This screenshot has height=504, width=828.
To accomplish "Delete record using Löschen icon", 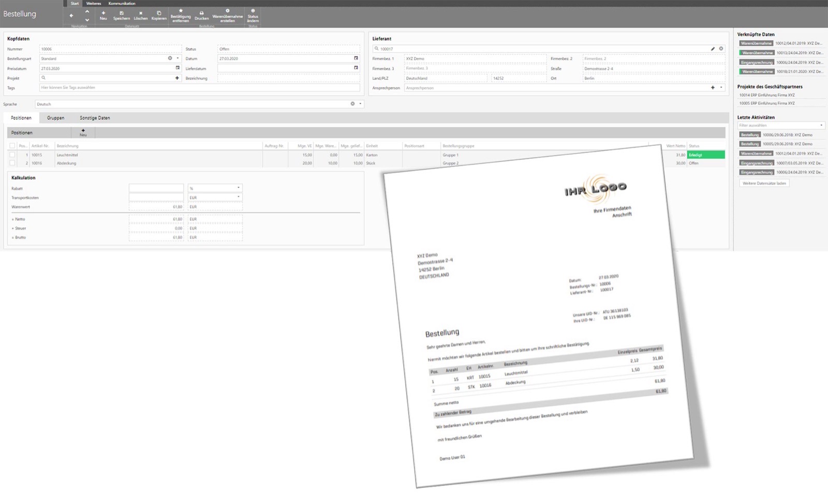I will coord(140,16).
